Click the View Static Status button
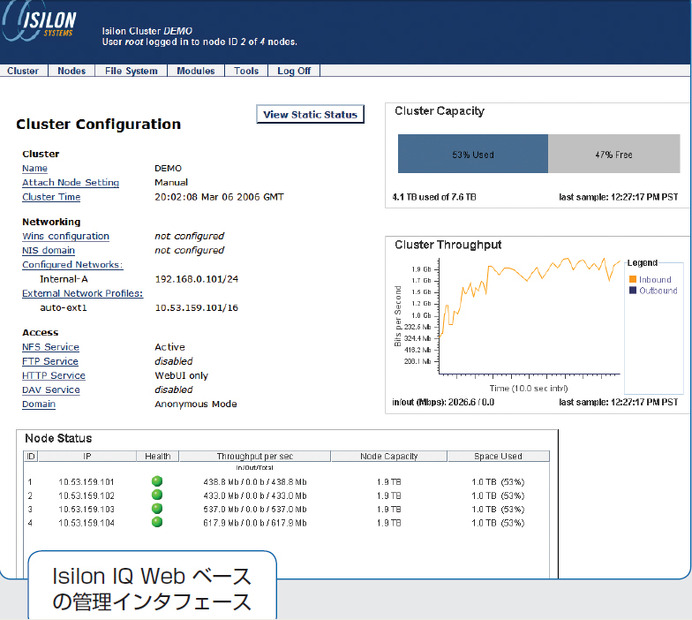This screenshot has width=692, height=620. (x=310, y=114)
